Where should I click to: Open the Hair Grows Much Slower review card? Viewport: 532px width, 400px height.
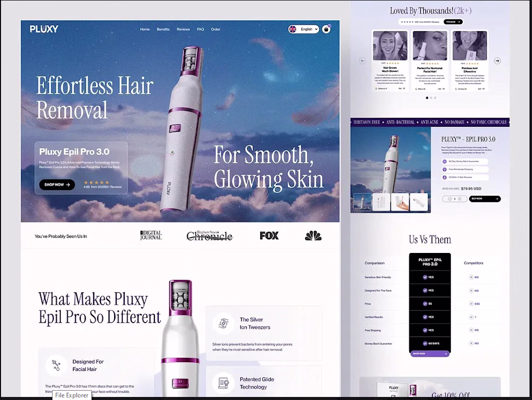pos(390,61)
